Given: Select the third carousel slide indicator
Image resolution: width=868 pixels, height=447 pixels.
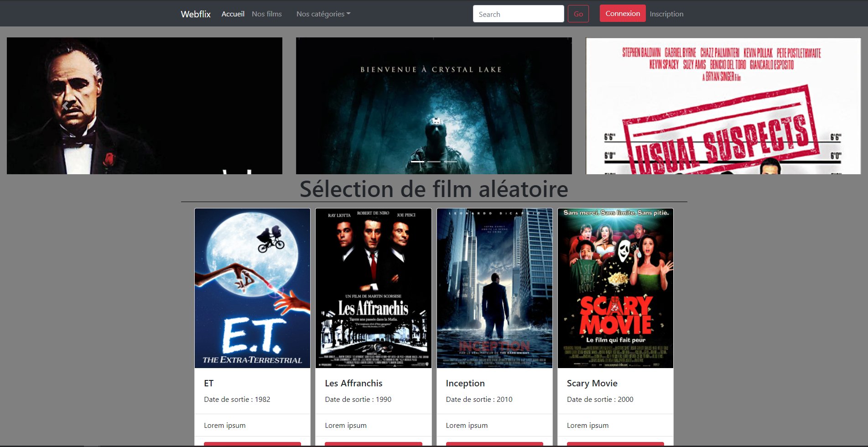Looking at the screenshot, I should (x=450, y=161).
